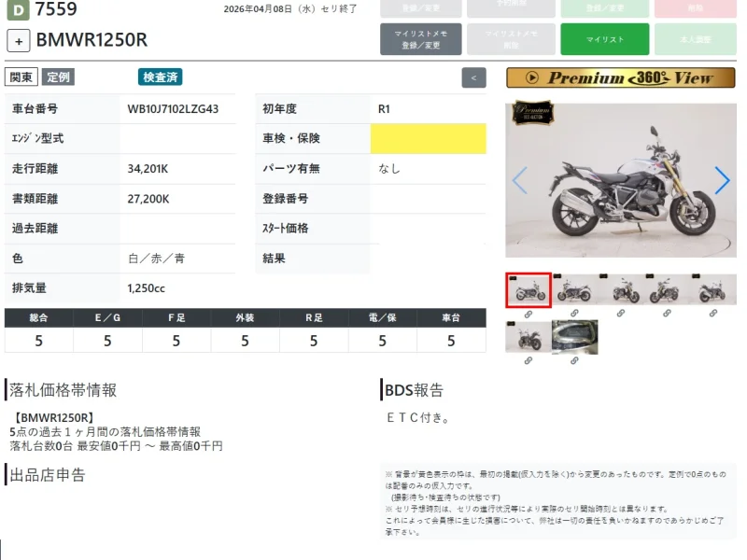
Task: Click the BDS報告 heading
Action: pyautogui.click(x=414, y=390)
